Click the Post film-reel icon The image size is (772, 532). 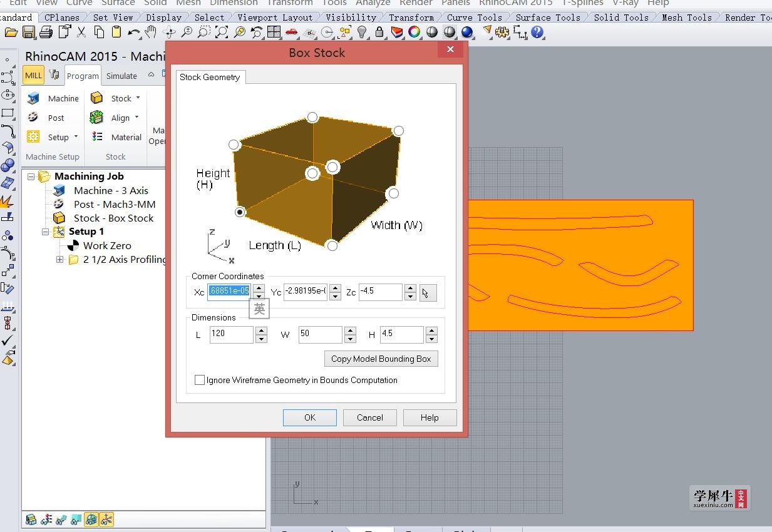click(33, 117)
